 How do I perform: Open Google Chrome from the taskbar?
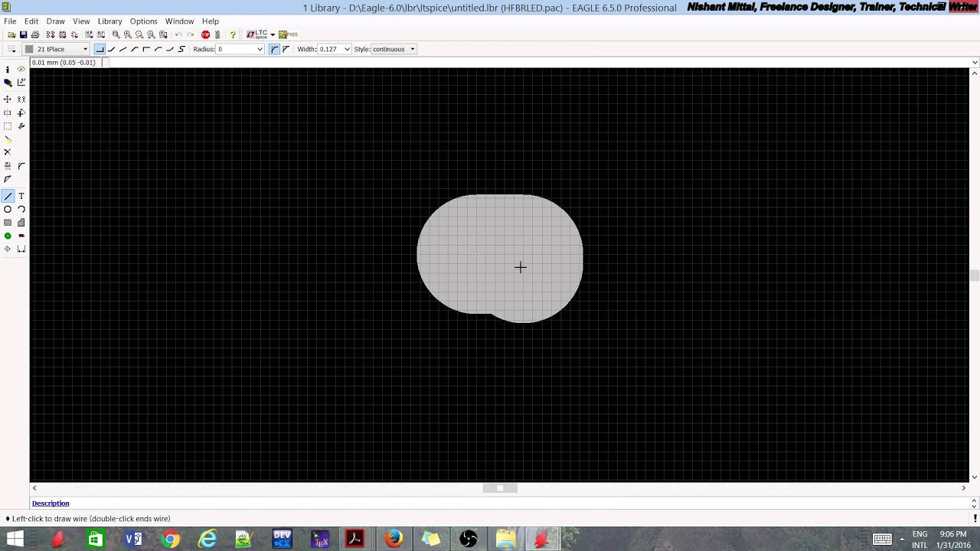(x=171, y=540)
